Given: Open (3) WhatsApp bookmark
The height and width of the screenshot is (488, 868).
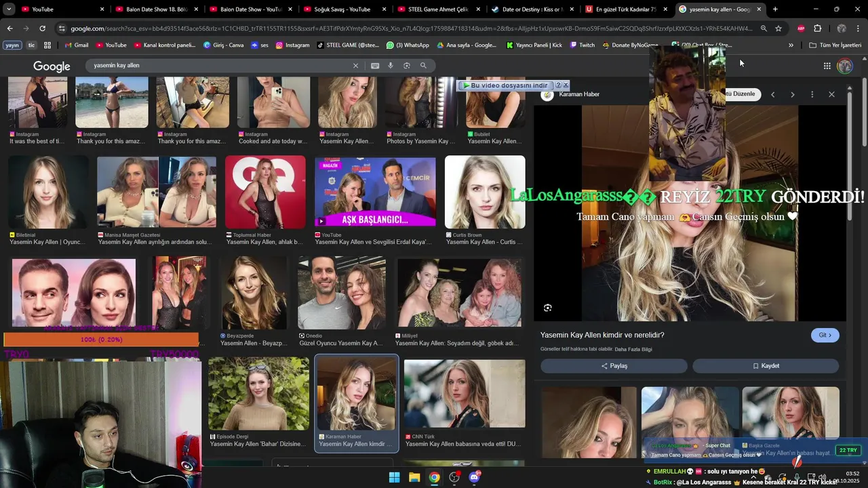Looking at the screenshot, I should point(408,45).
